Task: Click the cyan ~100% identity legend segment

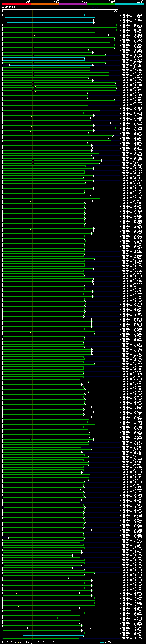Action: click(x=130, y=4)
